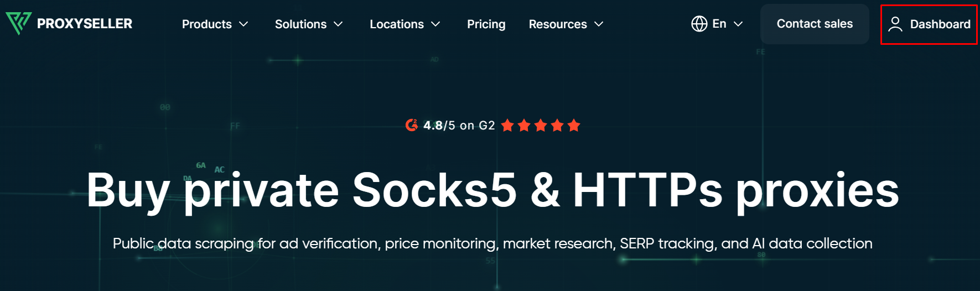Click the globe language icon

click(699, 24)
